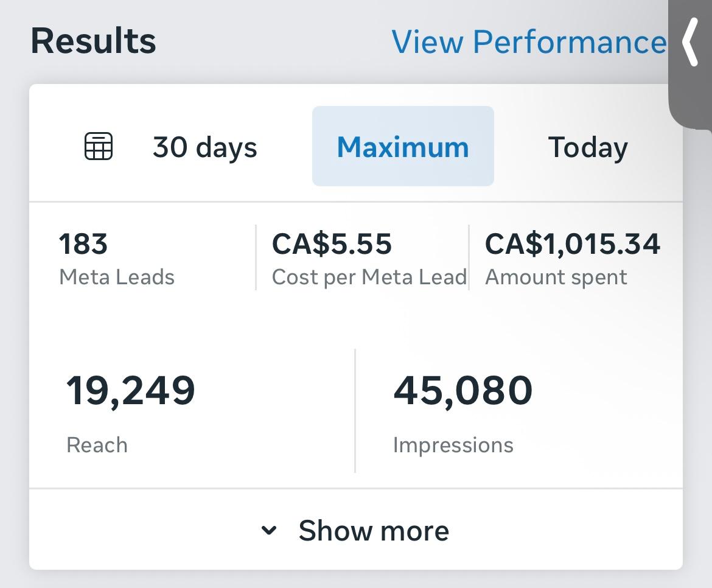Click the Results heading
712x588 pixels.
pos(92,40)
